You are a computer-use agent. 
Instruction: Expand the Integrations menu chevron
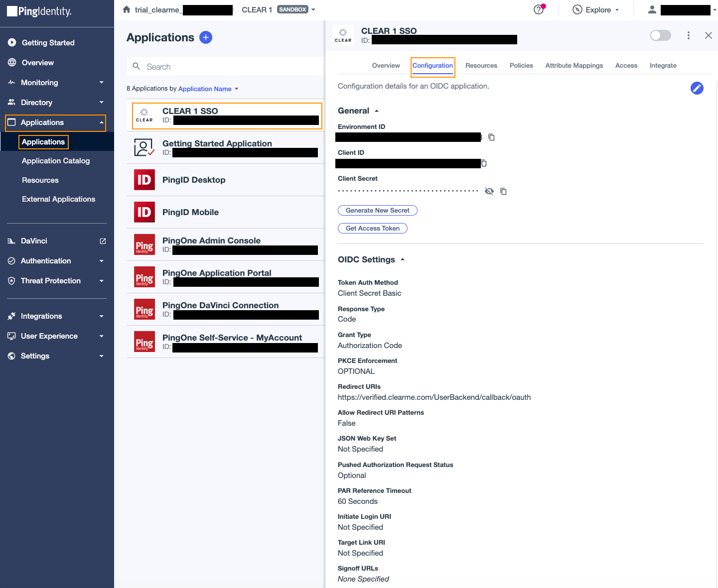[x=102, y=316]
